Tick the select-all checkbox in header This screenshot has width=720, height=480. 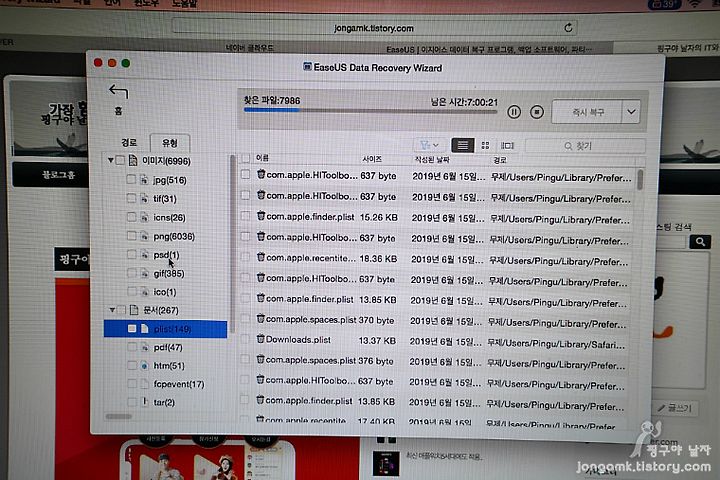coord(246,158)
